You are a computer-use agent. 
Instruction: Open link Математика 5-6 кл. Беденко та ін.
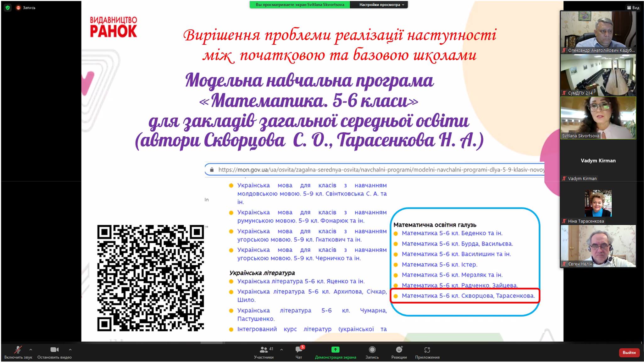tap(452, 233)
